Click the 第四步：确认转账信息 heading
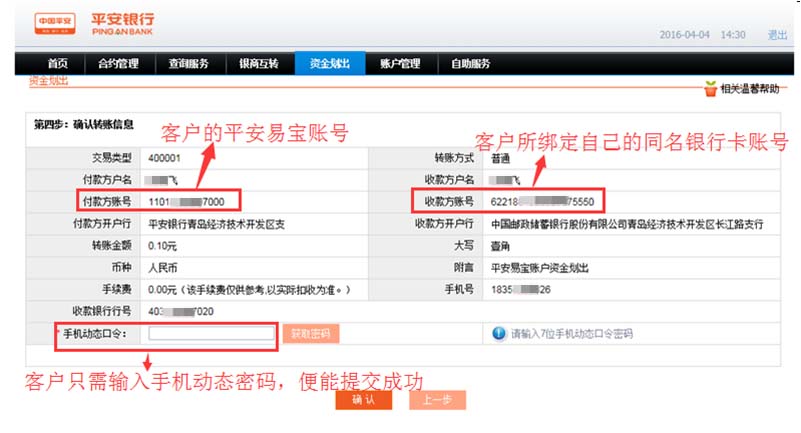The width and height of the screenshot is (801, 433). pos(84,125)
